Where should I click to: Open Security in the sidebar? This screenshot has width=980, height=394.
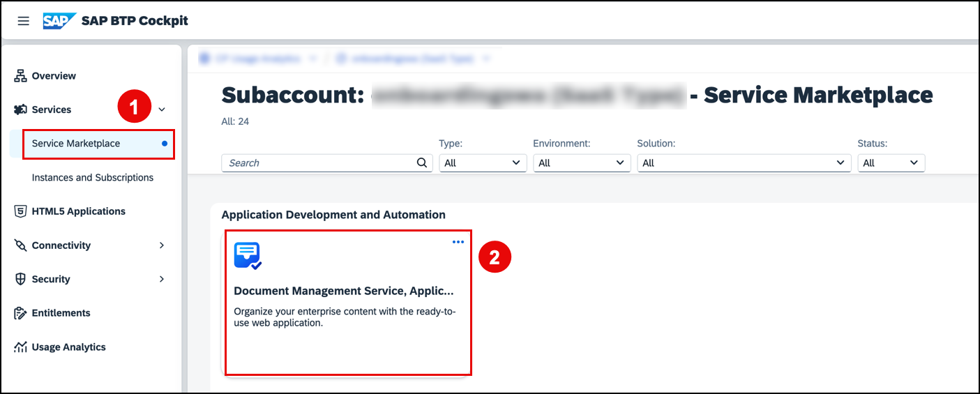51,279
